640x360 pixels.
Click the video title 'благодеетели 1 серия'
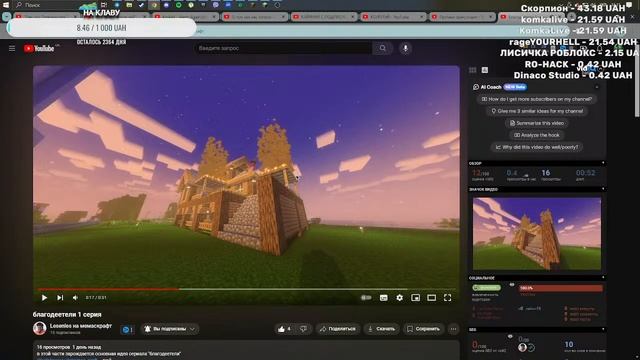[x=67, y=314]
